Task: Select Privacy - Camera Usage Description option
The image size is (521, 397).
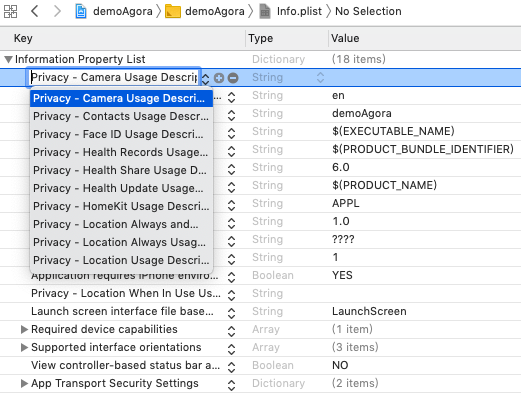Action: pos(121,98)
